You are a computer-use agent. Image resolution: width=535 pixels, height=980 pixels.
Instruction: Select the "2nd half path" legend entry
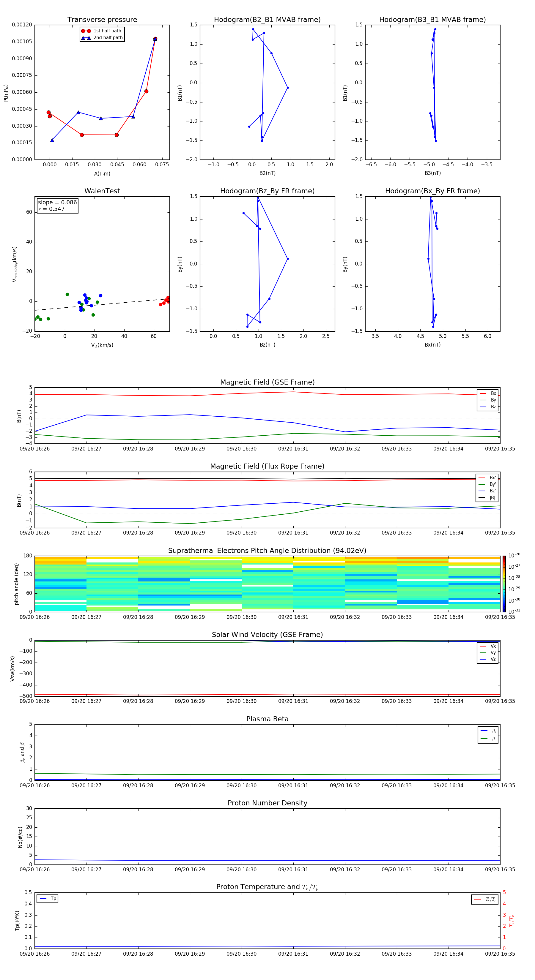pos(101,38)
